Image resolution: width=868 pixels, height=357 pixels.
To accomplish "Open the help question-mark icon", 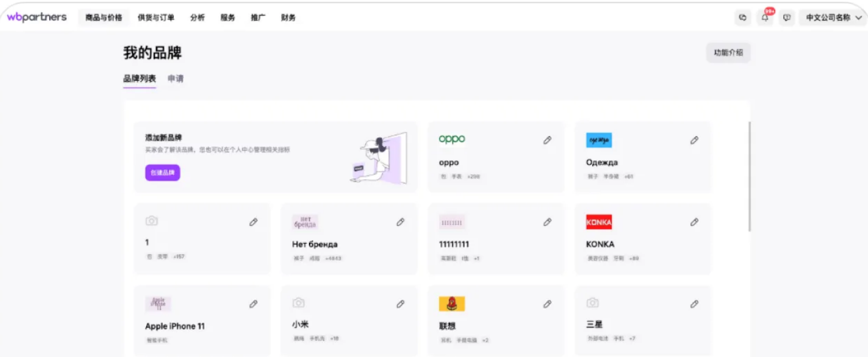I will (x=787, y=18).
